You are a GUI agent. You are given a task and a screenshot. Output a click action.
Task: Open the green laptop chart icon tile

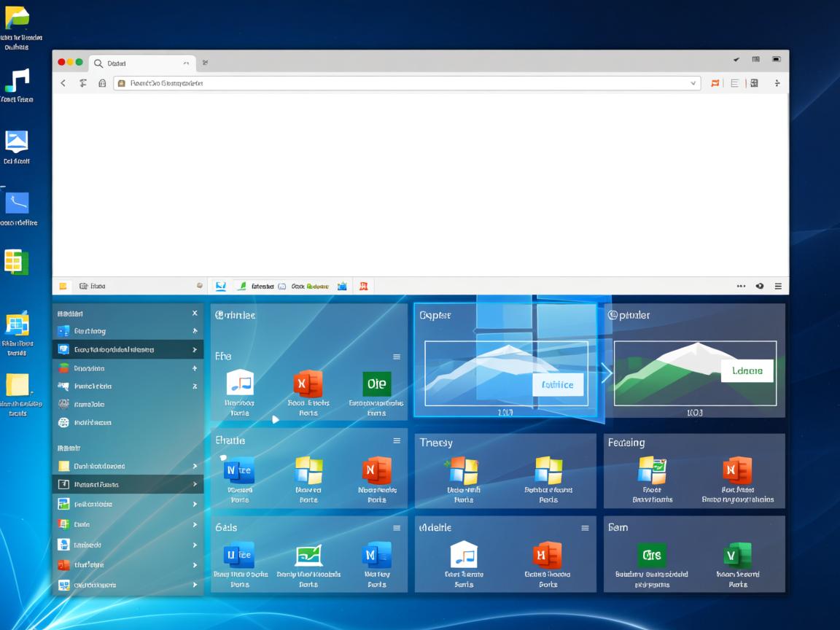308,555
